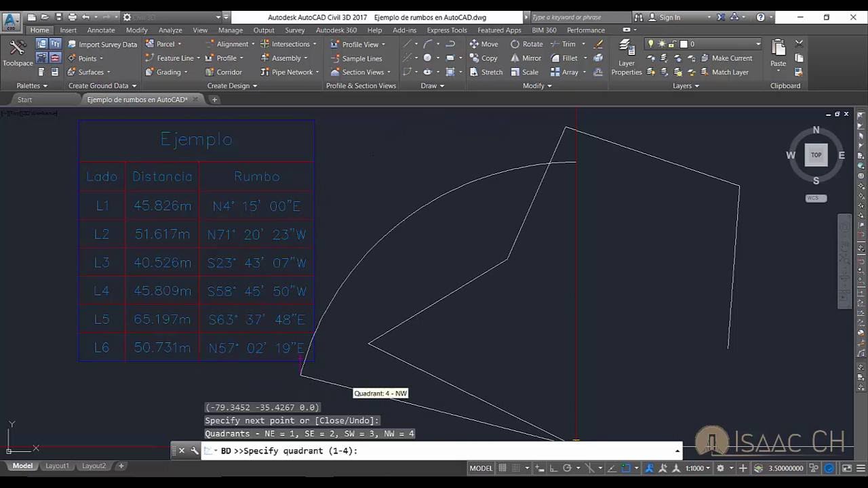Click the command line input field
The height and width of the screenshot is (488, 868).
pos(441,451)
